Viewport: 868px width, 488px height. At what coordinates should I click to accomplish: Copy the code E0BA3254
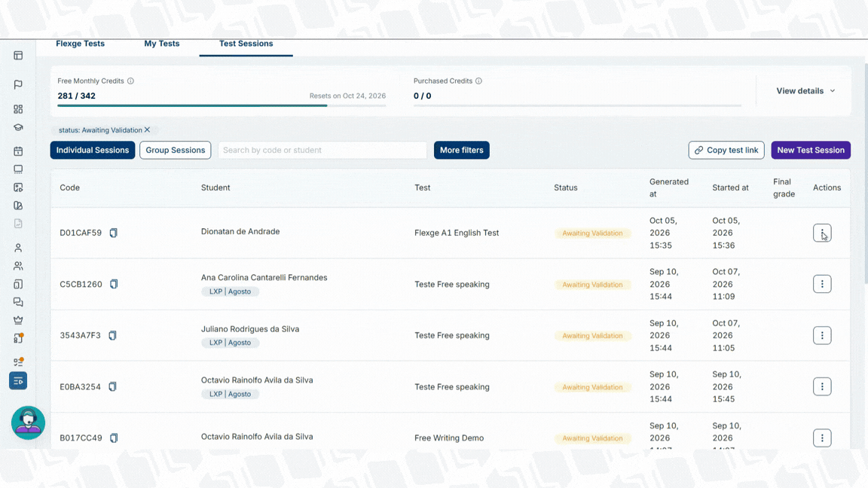(x=112, y=387)
